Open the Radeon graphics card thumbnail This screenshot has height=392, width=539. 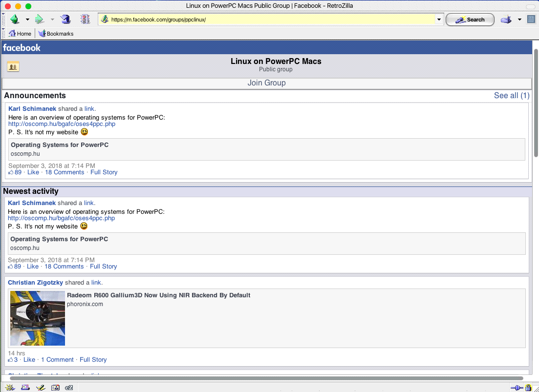tap(38, 318)
